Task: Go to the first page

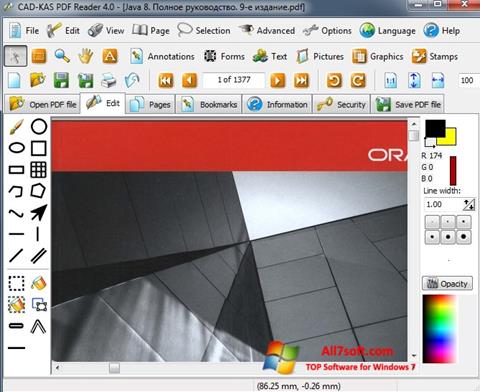Action: tap(166, 80)
